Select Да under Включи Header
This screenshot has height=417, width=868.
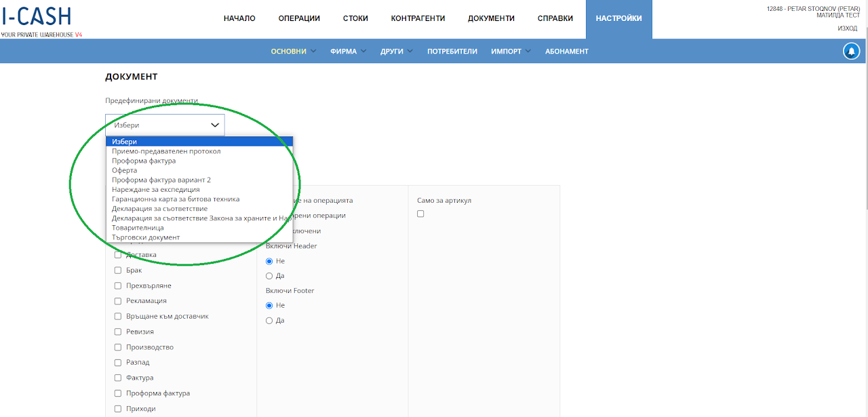(269, 276)
